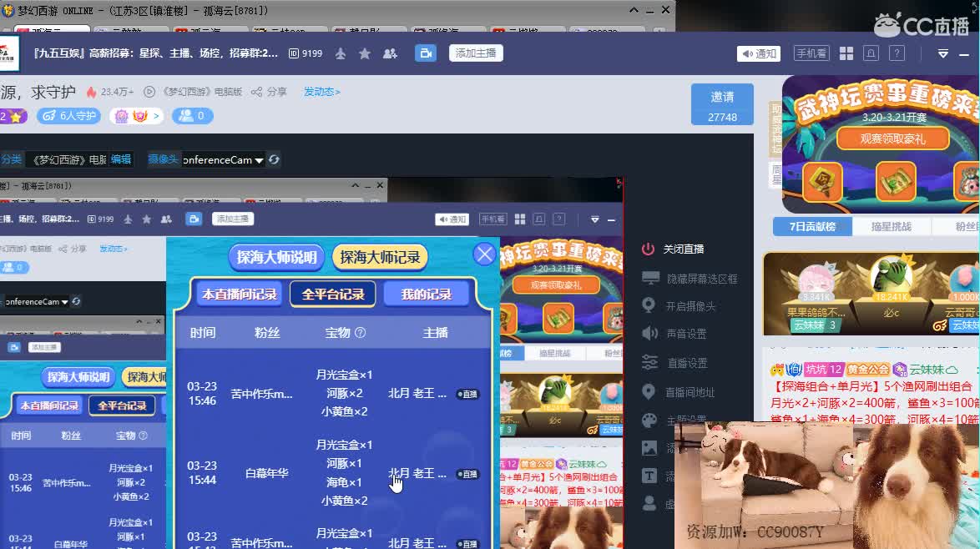The height and width of the screenshot is (549, 980).
Task: Click 通知 in nested preview header
Action: pyautogui.click(x=452, y=219)
